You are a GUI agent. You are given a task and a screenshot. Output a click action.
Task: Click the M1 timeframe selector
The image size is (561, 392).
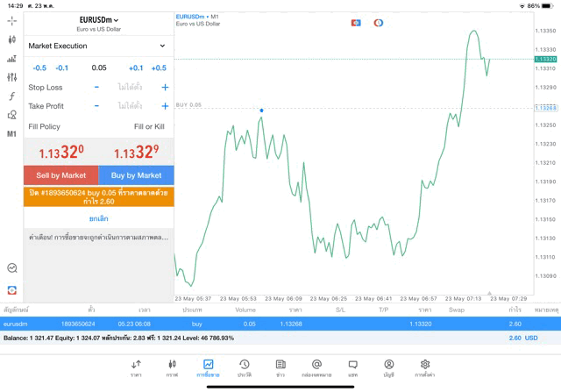tap(11, 134)
